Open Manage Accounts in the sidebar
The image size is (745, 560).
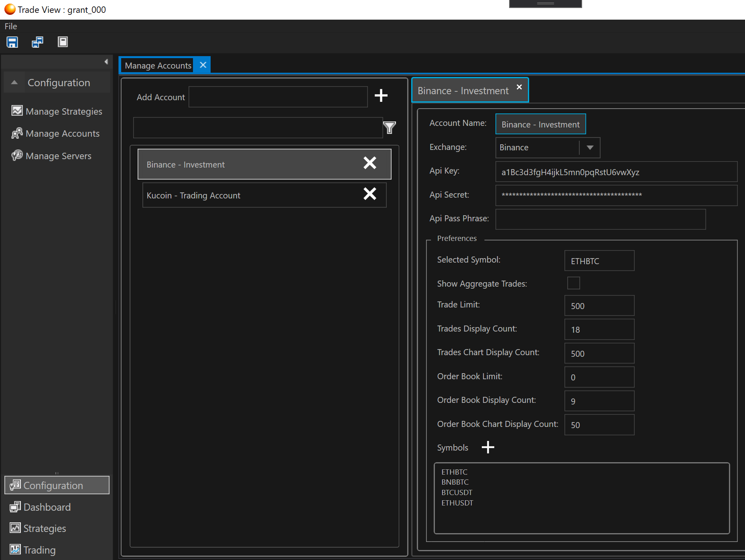(x=56, y=133)
